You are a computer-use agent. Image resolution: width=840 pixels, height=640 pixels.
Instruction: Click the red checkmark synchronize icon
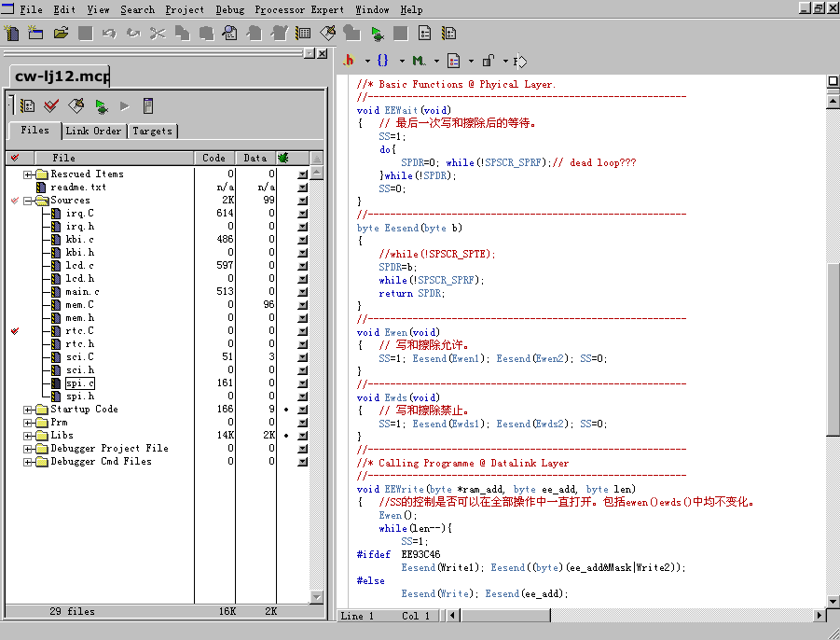coord(51,105)
